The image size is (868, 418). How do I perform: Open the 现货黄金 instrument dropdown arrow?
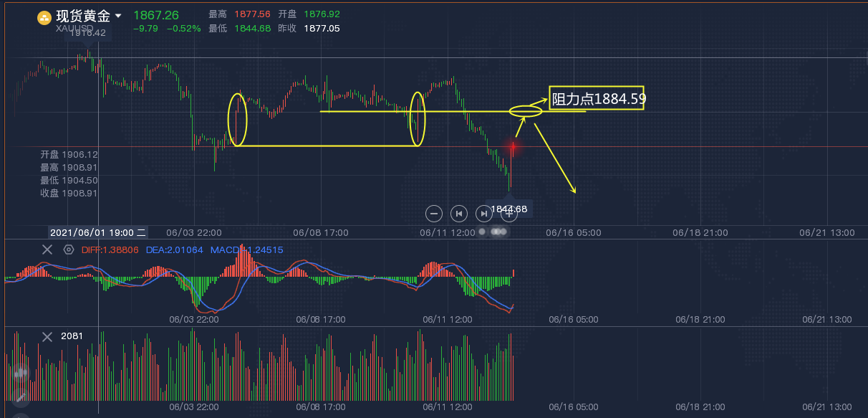(x=118, y=16)
